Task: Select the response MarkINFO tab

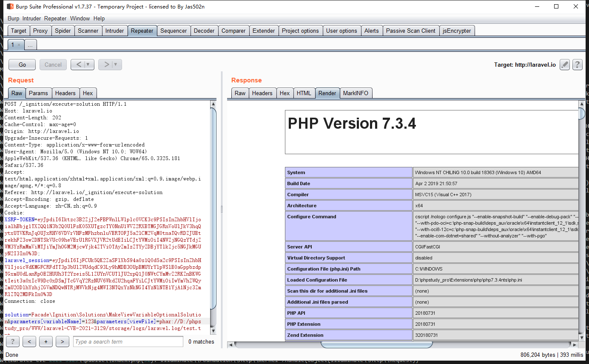Action: [356, 93]
